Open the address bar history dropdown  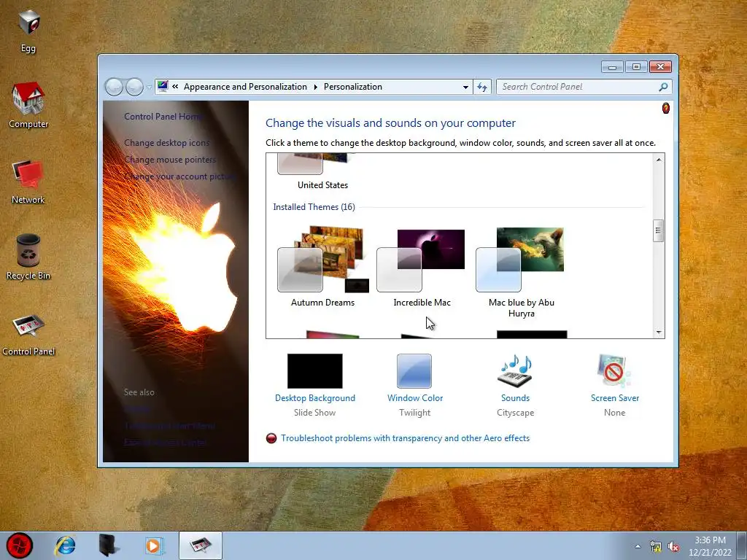pyautogui.click(x=465, y=87)
